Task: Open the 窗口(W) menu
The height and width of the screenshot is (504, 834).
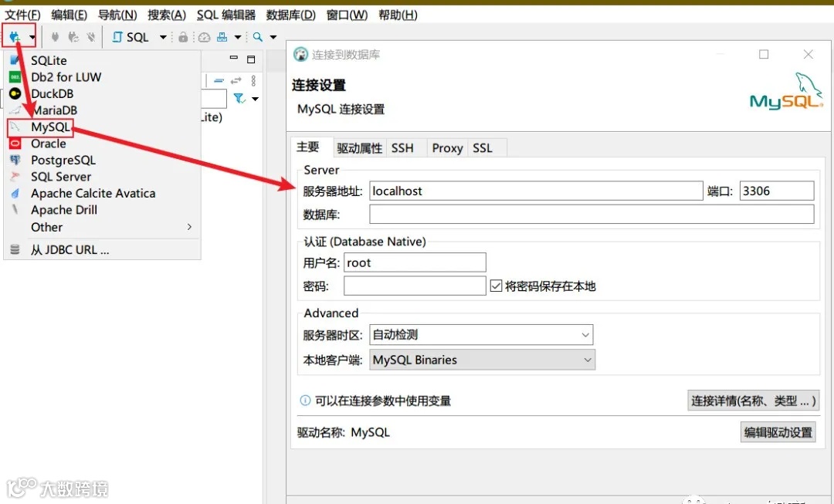Action: tap(347, 15)
